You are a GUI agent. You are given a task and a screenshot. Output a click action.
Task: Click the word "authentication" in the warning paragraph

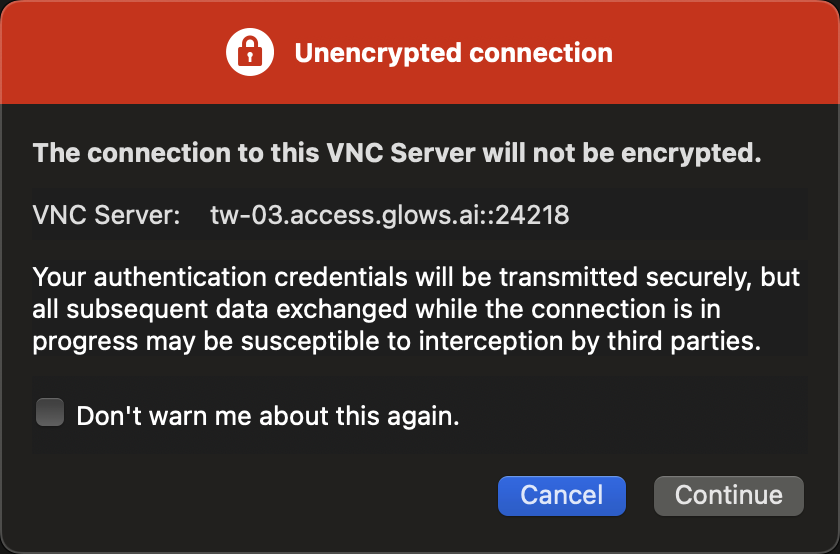click(180, 278)
